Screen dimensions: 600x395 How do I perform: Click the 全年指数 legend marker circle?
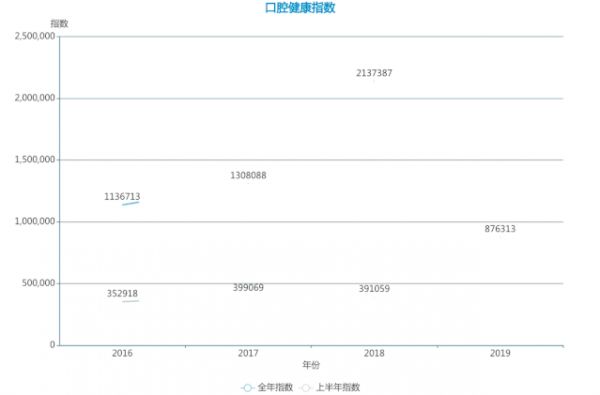248,388
